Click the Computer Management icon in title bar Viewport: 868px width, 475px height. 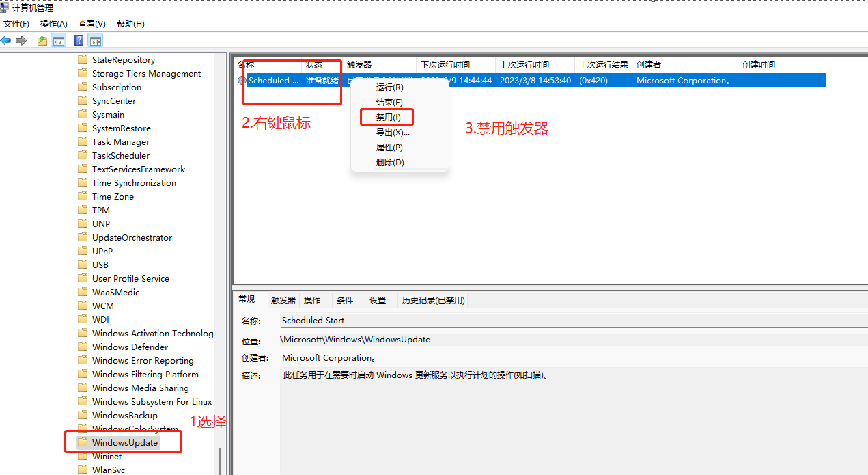(x=5, y=7)
